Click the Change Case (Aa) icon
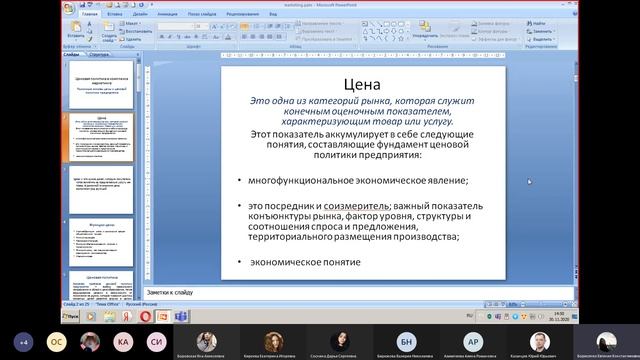640x360 pixels. tap(216, 37)
